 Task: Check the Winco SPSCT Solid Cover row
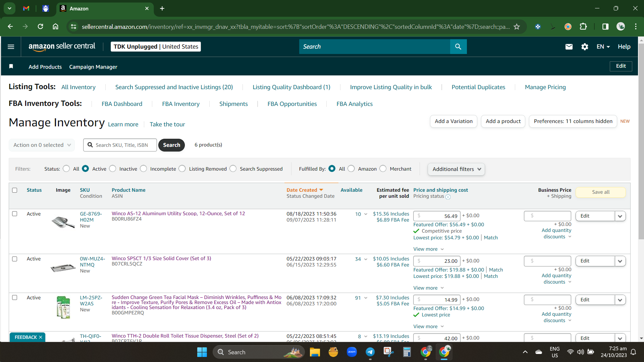click(x=15, y=259)
